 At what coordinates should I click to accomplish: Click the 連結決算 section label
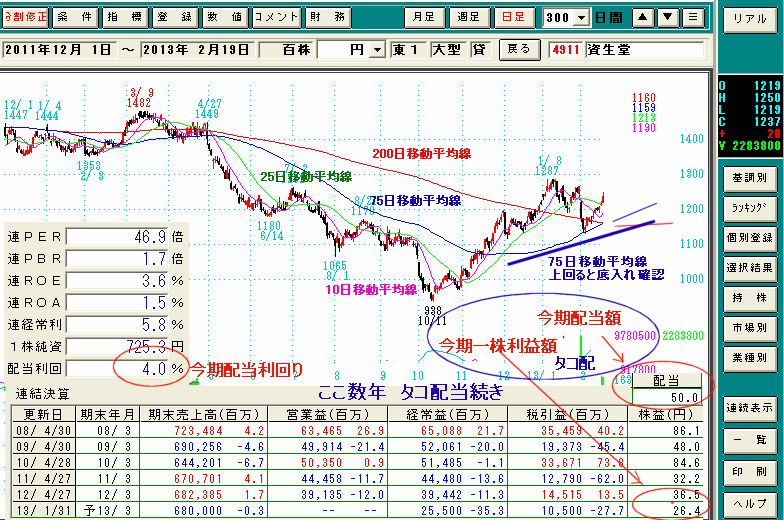42,394
